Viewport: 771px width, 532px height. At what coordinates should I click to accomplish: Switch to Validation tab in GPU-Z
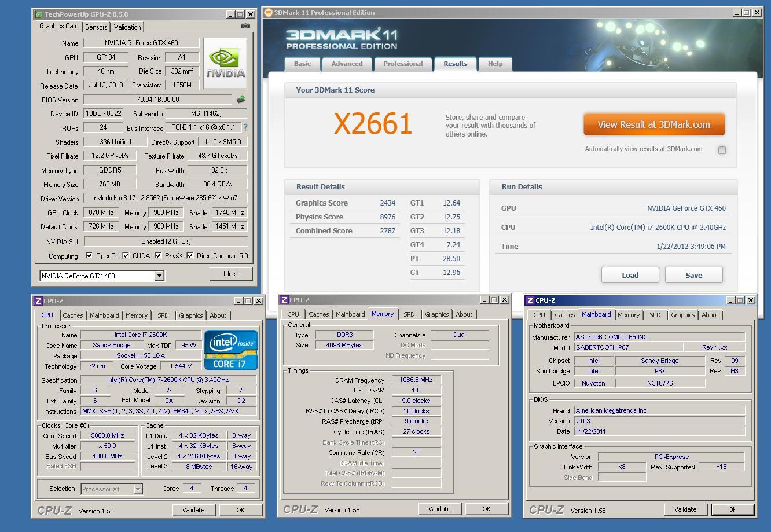127,27
